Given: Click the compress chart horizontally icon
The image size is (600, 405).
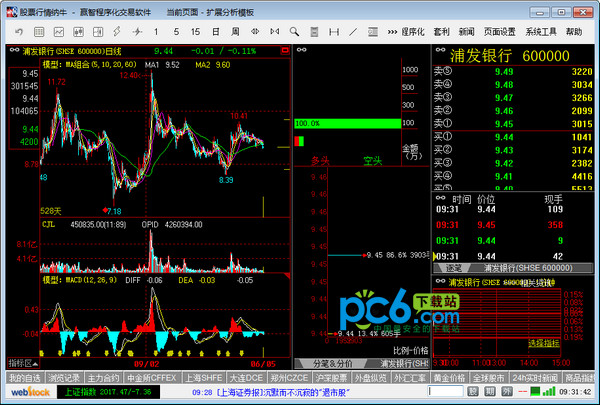Looking at the screenshot, I should click(x=275, y=32).
